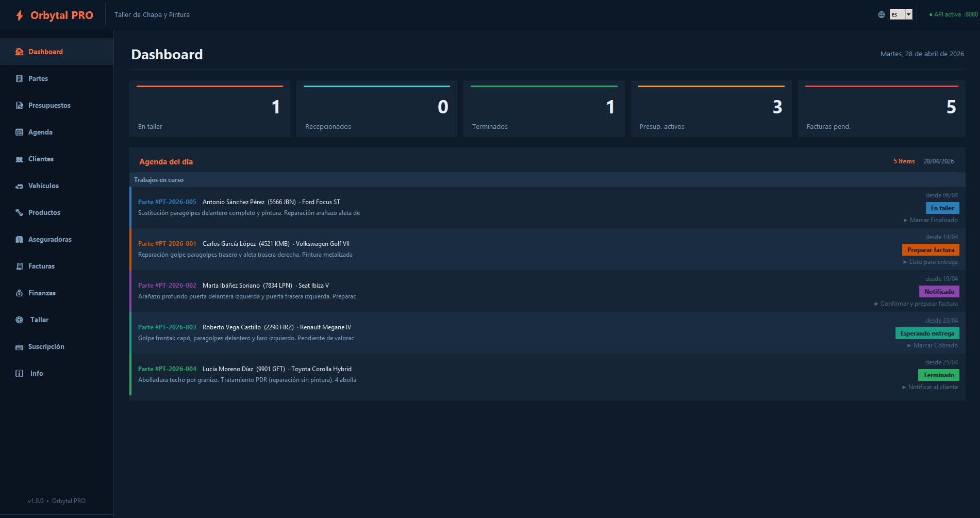980x518 pixels.
Task: Select the Finanzas clock icon
Action: point(19,293)
